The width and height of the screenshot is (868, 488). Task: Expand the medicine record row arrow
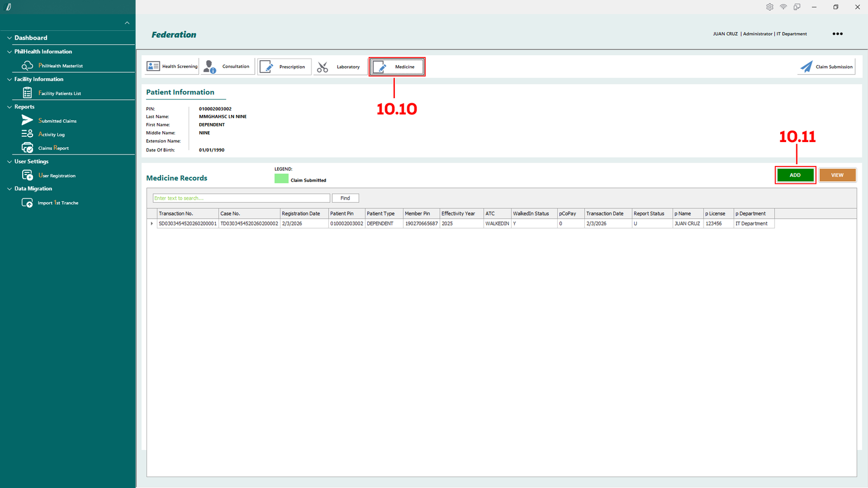click(x=152, y=223)
